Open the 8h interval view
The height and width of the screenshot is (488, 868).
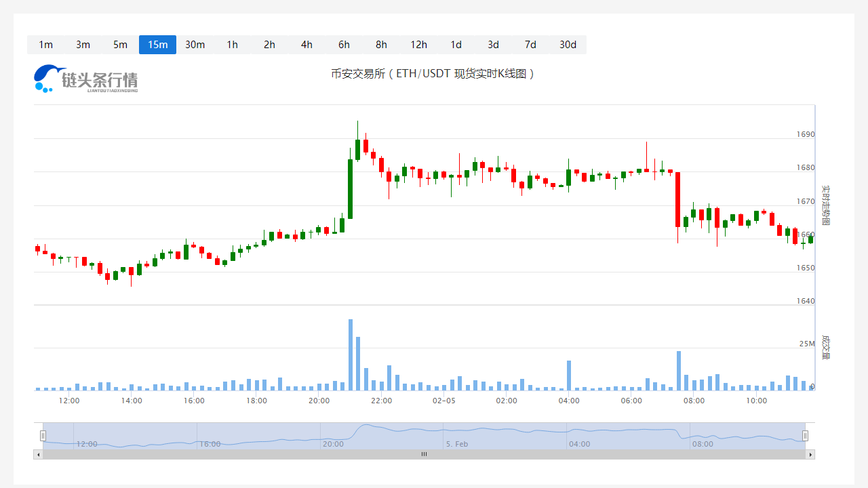click(x=381, y=45)
